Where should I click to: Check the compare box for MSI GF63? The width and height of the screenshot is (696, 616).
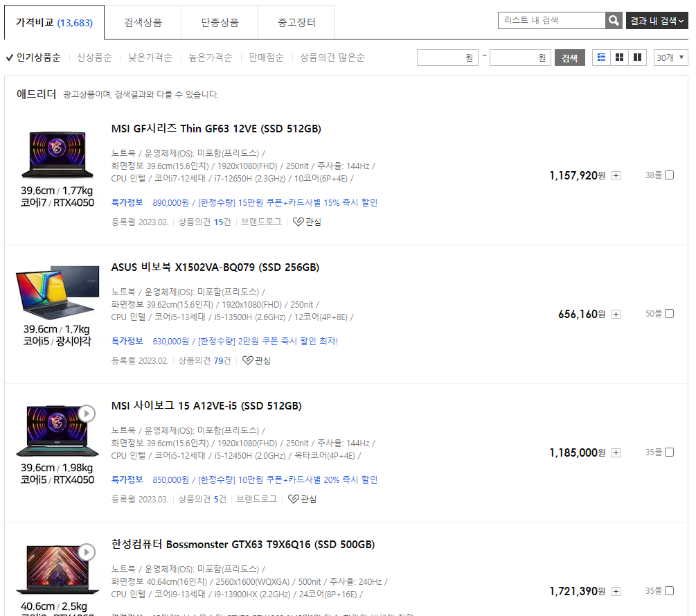(670, 175)
